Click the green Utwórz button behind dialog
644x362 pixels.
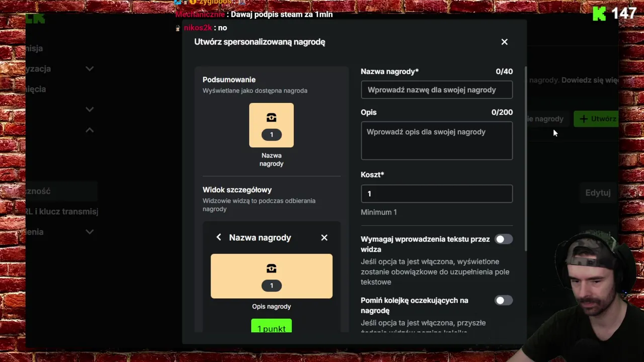(597, 119)
